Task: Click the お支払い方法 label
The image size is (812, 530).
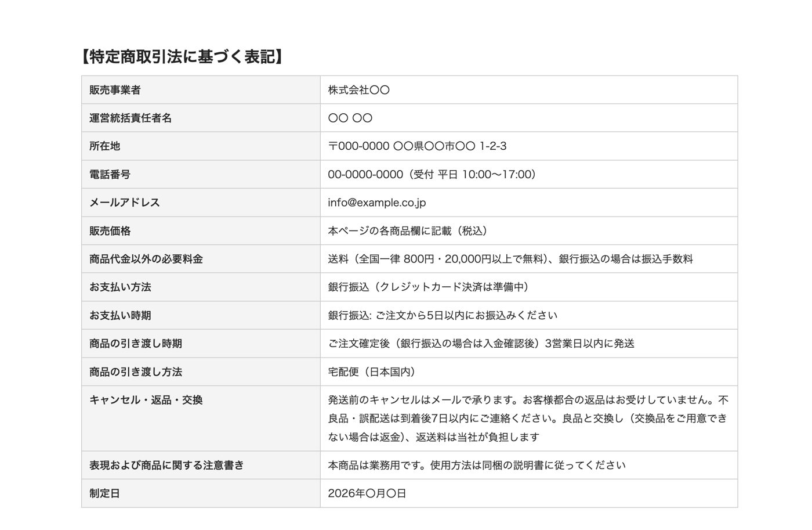Action: (120, 287)
